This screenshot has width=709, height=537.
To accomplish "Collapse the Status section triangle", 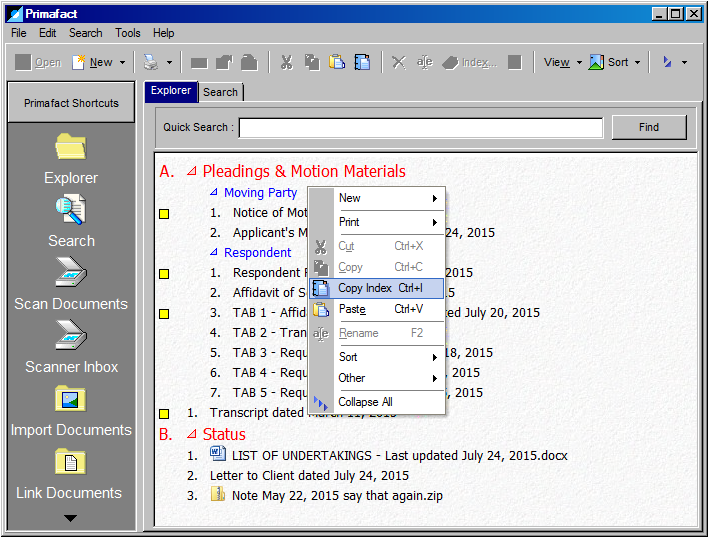I will point(192,434).
